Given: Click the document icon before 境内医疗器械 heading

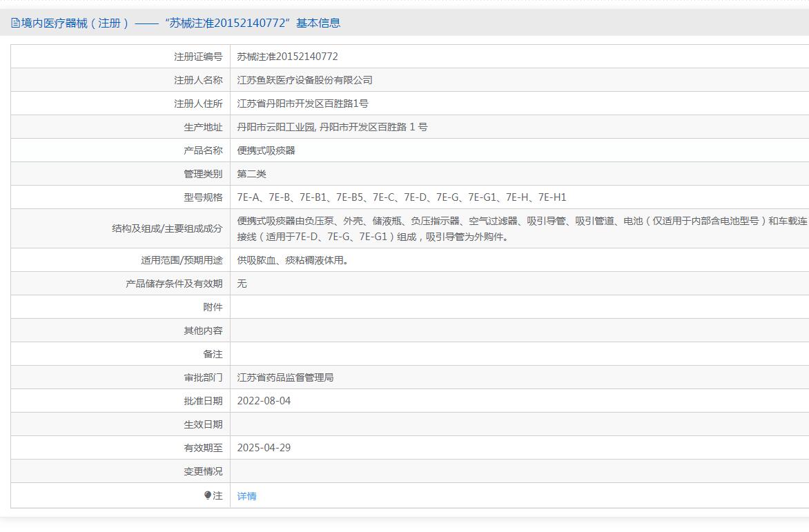Looking at the screenshot, I should (15, 23).
